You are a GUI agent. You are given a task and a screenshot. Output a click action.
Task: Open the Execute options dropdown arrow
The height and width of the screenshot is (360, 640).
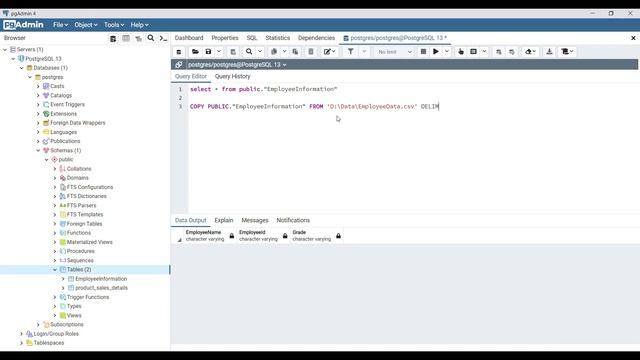pos(447,52)
